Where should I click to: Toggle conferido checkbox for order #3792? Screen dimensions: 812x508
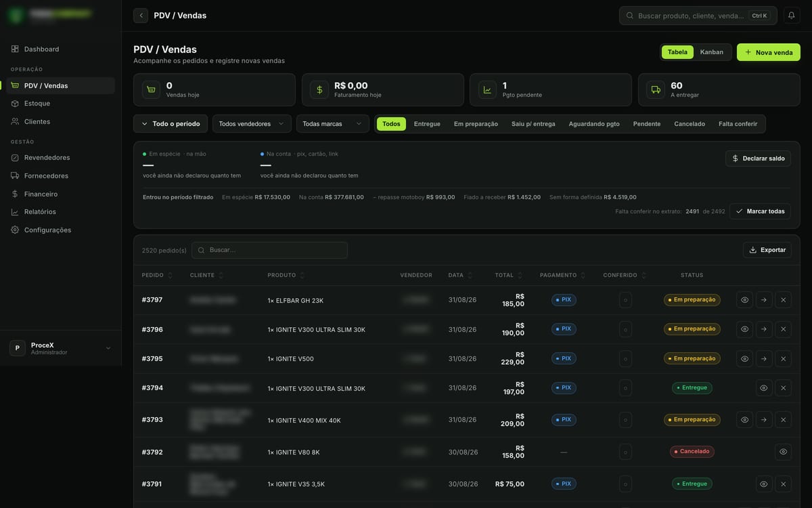point(625,452)
